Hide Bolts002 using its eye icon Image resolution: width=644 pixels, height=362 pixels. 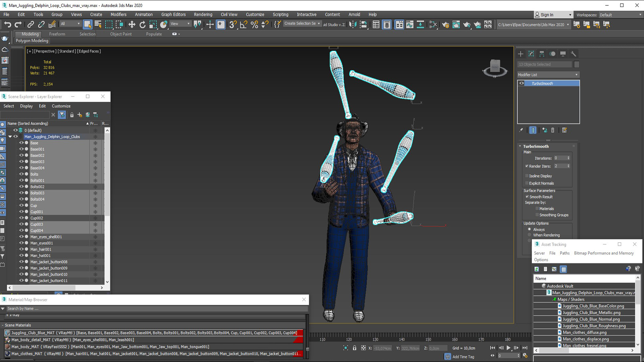21,187
